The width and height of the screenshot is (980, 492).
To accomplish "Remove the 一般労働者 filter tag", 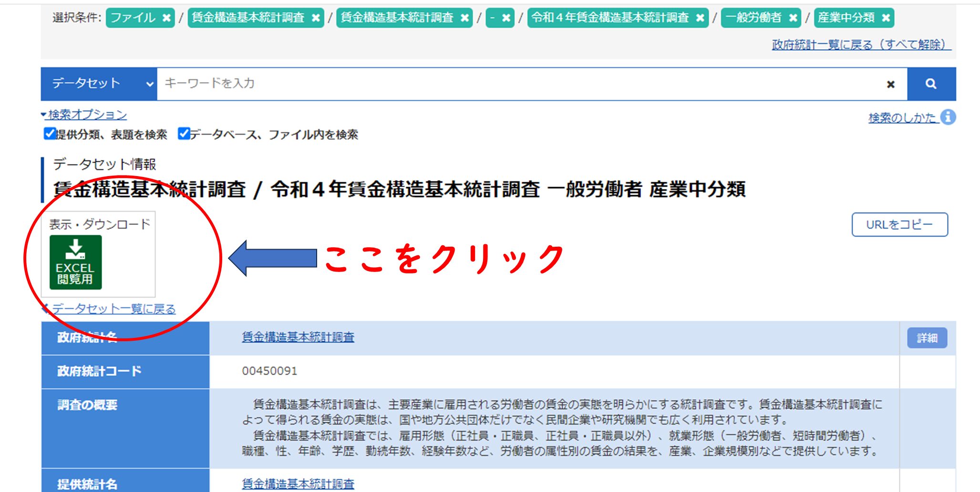I will [793, 18].
